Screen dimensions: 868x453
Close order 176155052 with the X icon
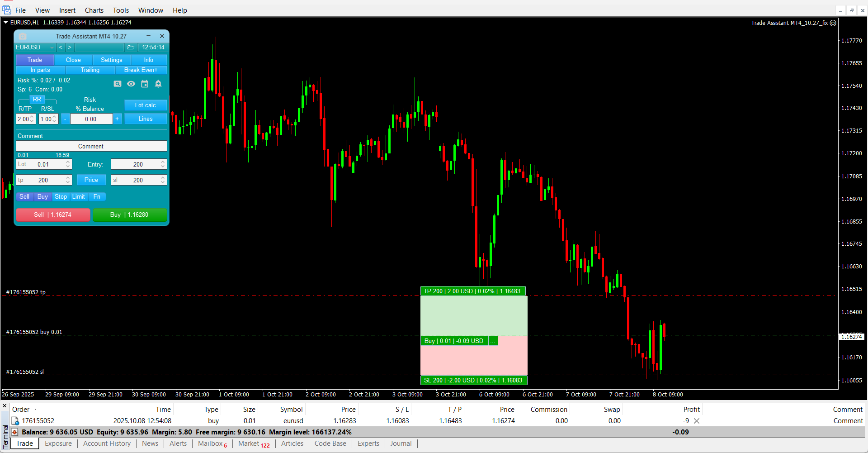click(697, 421)
